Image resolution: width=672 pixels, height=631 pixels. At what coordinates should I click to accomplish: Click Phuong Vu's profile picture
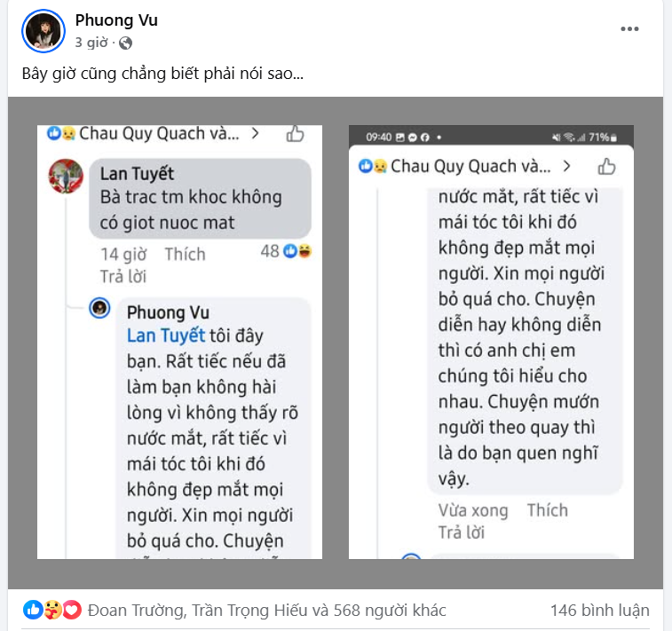pos(43,31)
